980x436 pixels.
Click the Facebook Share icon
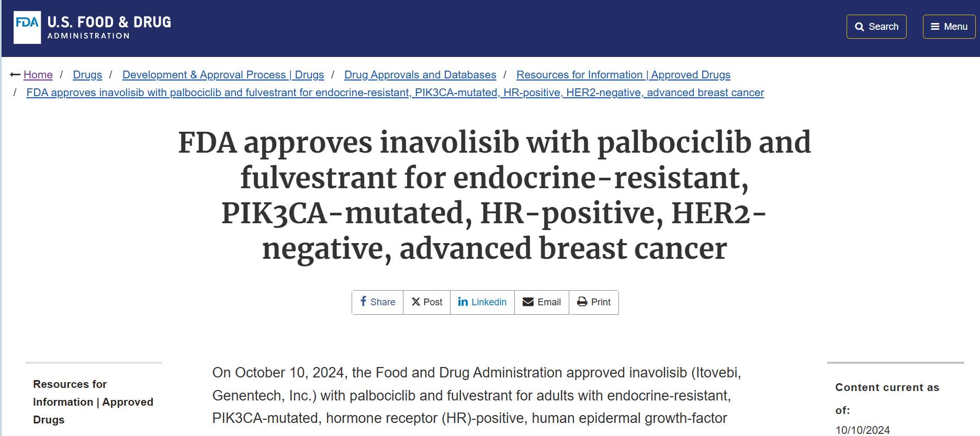pos(363,302)
